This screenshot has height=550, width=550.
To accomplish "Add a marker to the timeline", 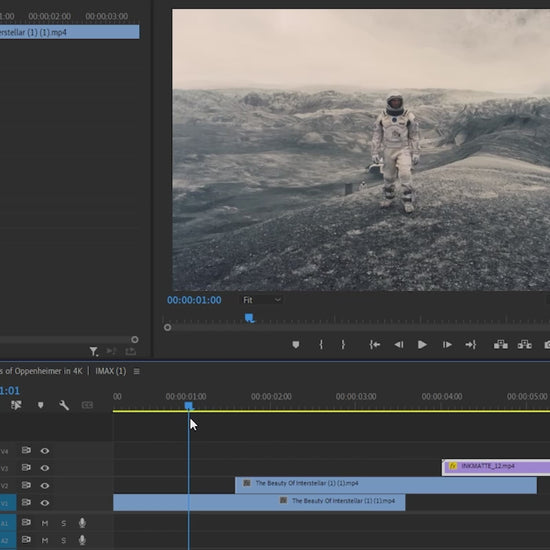I will 40,405.
